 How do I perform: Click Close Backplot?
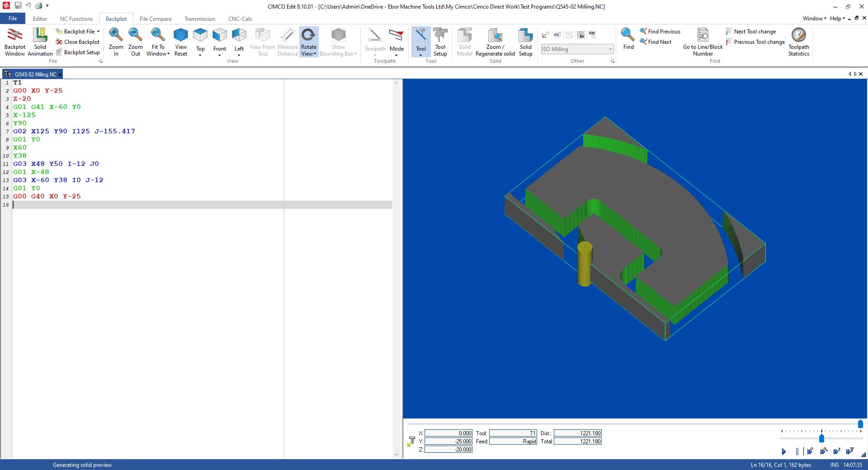coord(78,42)
